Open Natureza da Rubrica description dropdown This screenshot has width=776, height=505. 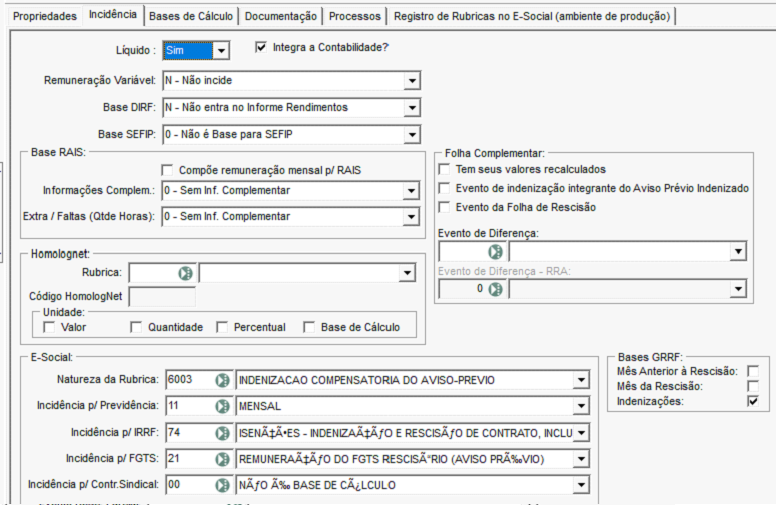click(x=582, y=380)
